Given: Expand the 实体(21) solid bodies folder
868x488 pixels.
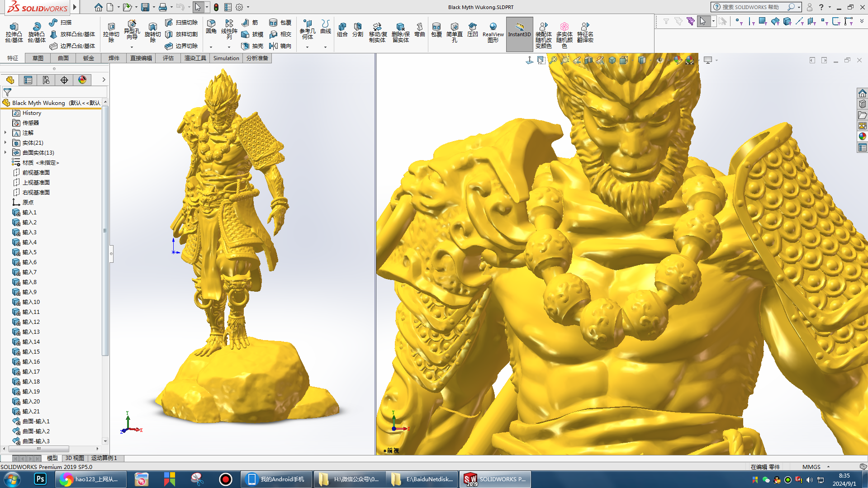Looking at the screenshot, I should 5,142.
